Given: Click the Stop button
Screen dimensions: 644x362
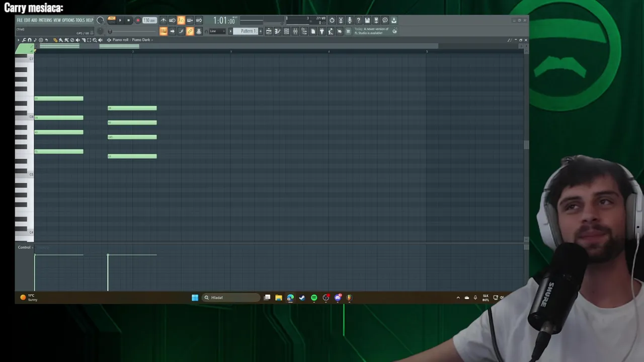Looking at the screenshot, I should click(x=129, y=20).
